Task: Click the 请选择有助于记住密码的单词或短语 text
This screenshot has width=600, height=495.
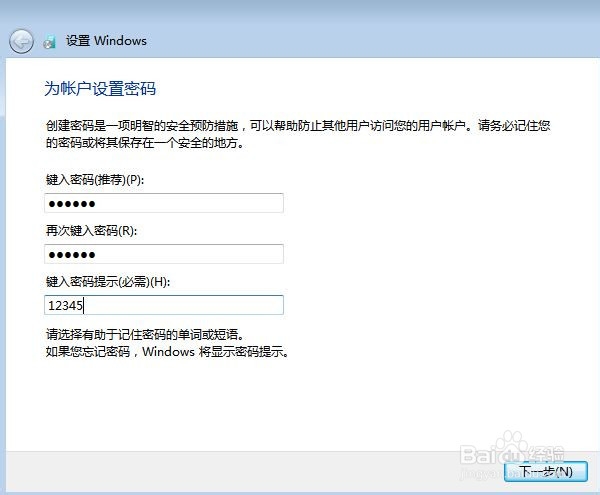Action: click(x=145, y=335)
